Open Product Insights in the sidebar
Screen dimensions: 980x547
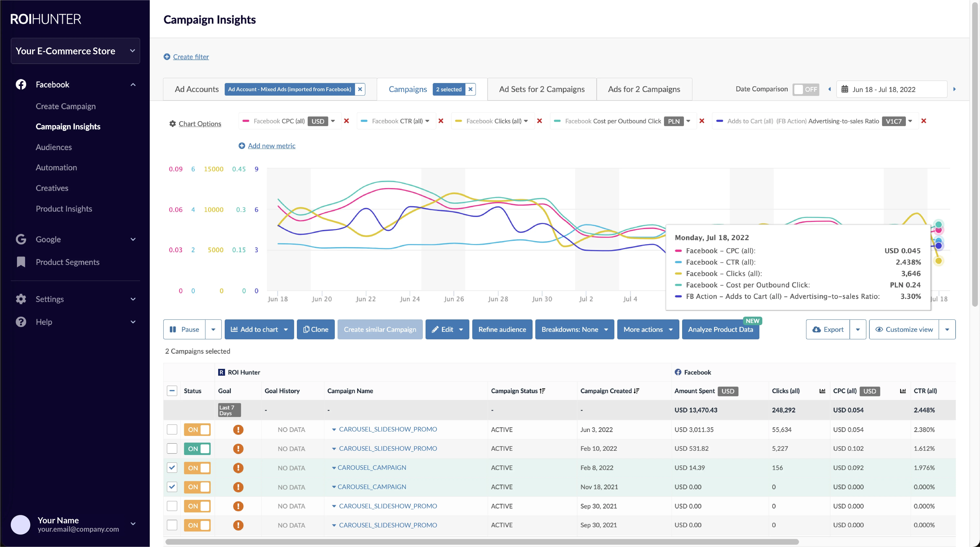click(64, 209)
